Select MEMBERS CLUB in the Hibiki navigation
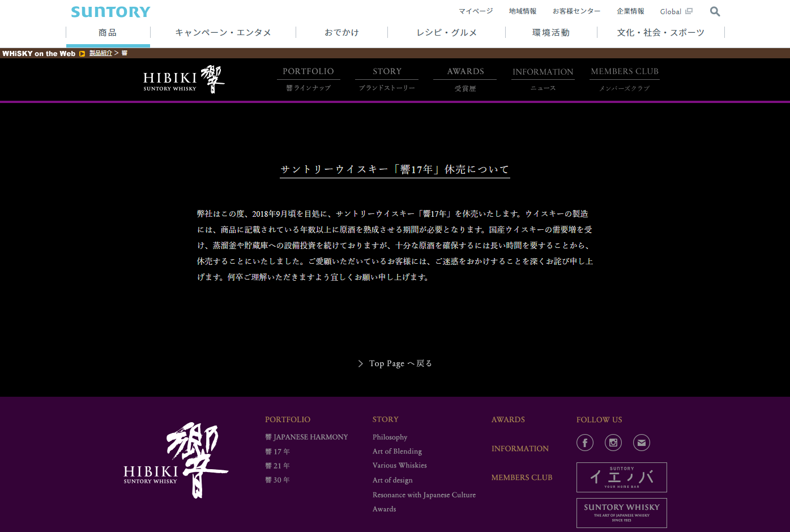The image size is (790, 532). point(625,79)
